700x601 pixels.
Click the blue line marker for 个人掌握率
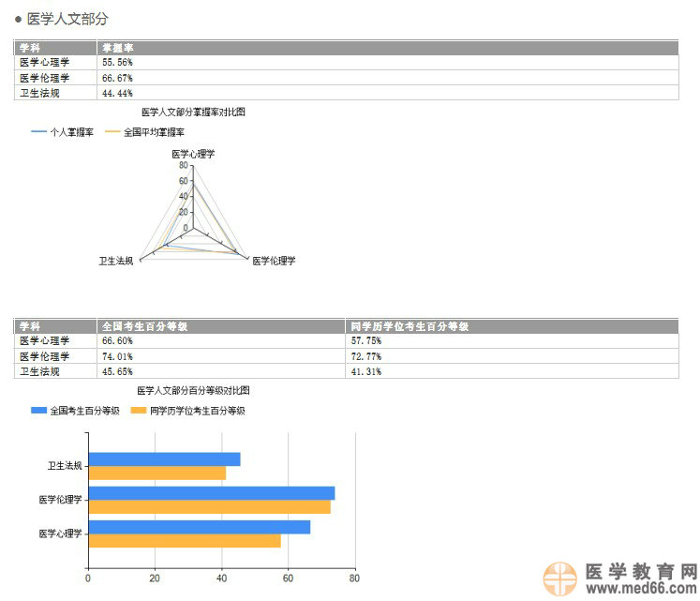tap(38, 132)
